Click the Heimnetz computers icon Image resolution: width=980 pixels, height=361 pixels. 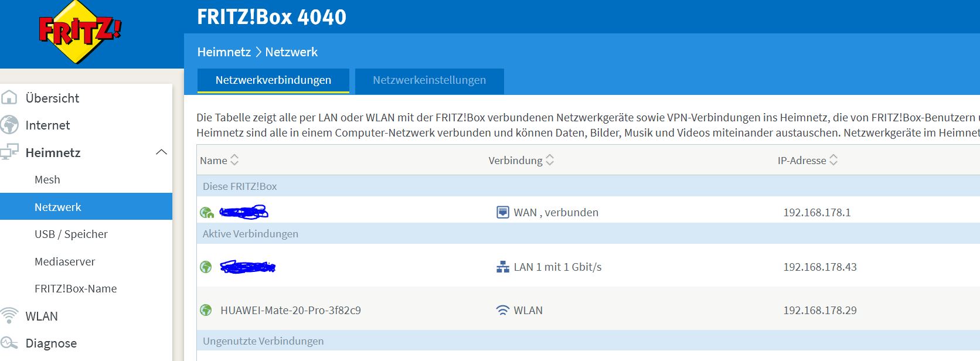pos(9,152)
